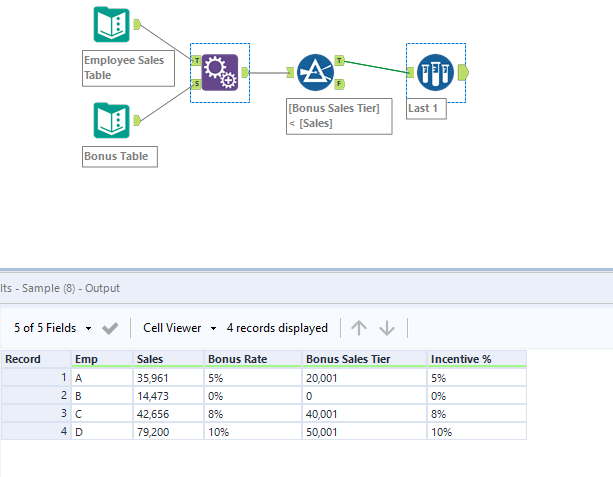Select the Sample tool with test tubes
The height and width of the screenshot is (477, 613).
[x=435, y=72]
